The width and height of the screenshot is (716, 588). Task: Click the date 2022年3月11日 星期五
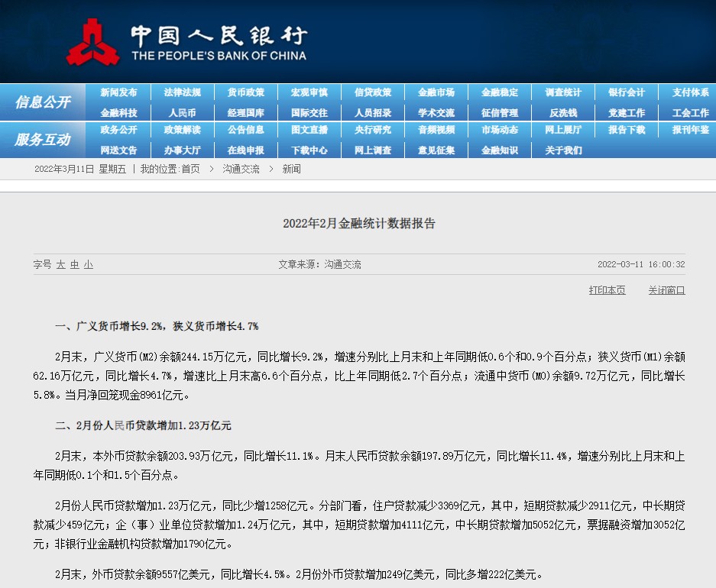pyautogui.click(x=80, y=170)
